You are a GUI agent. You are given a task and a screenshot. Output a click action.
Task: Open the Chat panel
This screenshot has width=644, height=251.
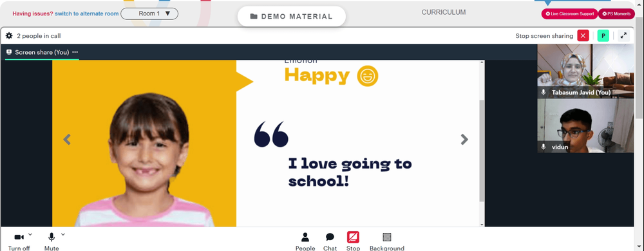tap(330, 241)
